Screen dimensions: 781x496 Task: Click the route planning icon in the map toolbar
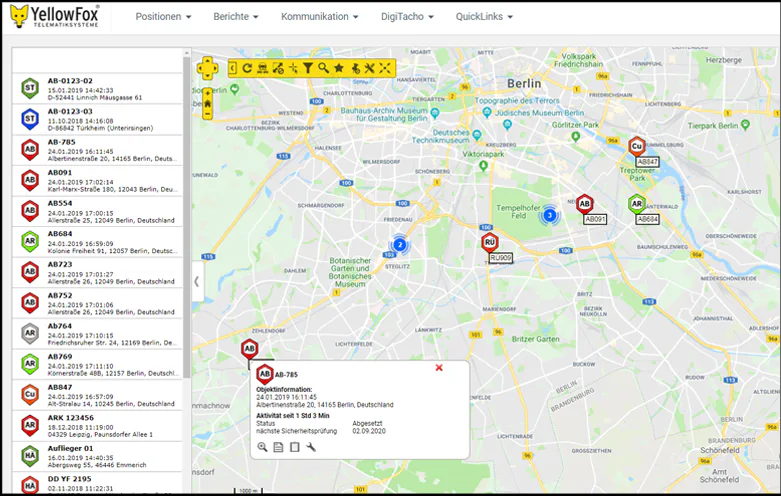(278, 68)
